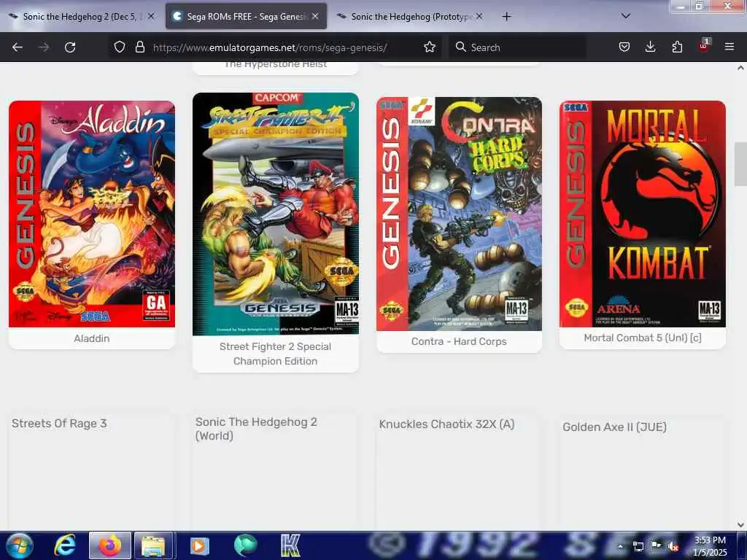
Task: Open the extensions puzzle icon
Action: point(677,47)
